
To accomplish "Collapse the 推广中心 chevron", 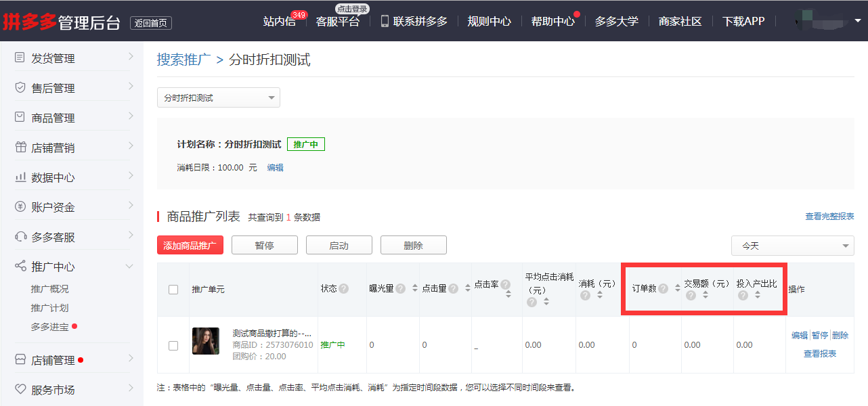I will [x=129, y=267].
